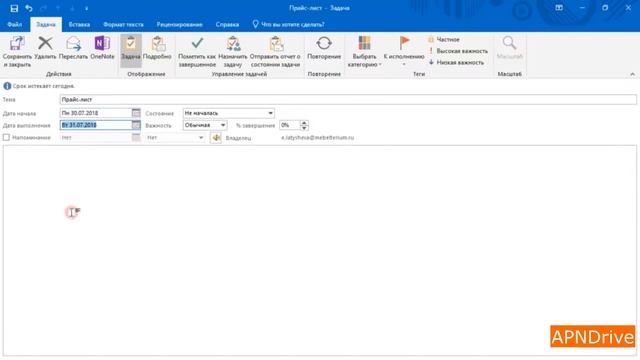Switch to Формат текста tab
Screen dimensions: 640x360
point(123,24)
